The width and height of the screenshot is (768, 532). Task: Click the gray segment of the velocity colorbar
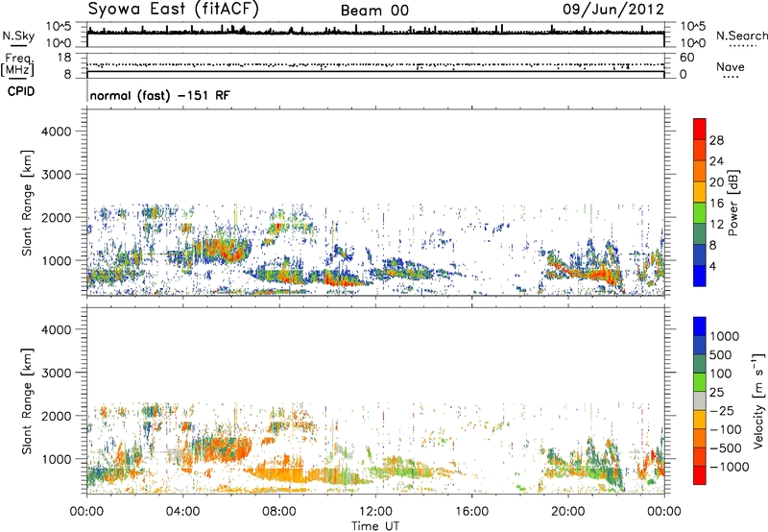point(700,400)
